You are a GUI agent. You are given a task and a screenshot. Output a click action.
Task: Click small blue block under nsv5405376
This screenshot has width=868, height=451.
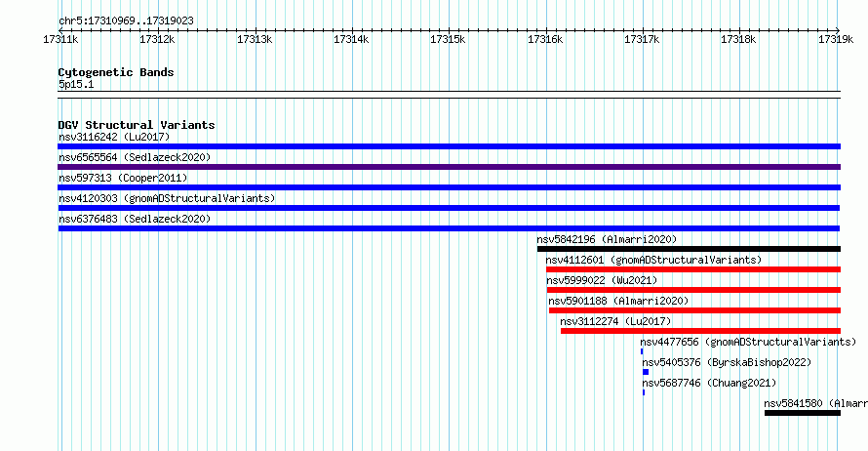(646, 372)
